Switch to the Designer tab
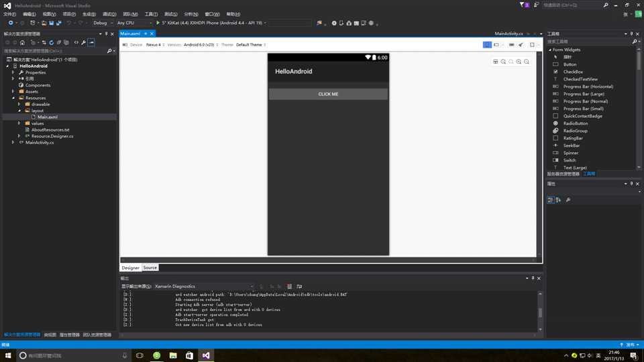 [x=130, y=267]
